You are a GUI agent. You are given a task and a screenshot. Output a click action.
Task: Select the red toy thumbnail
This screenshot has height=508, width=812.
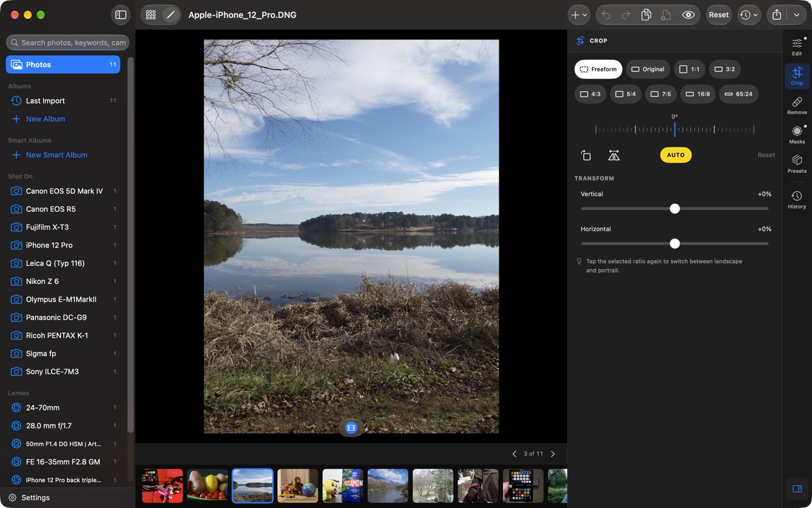pyautogui.click(x=162, y=486)
